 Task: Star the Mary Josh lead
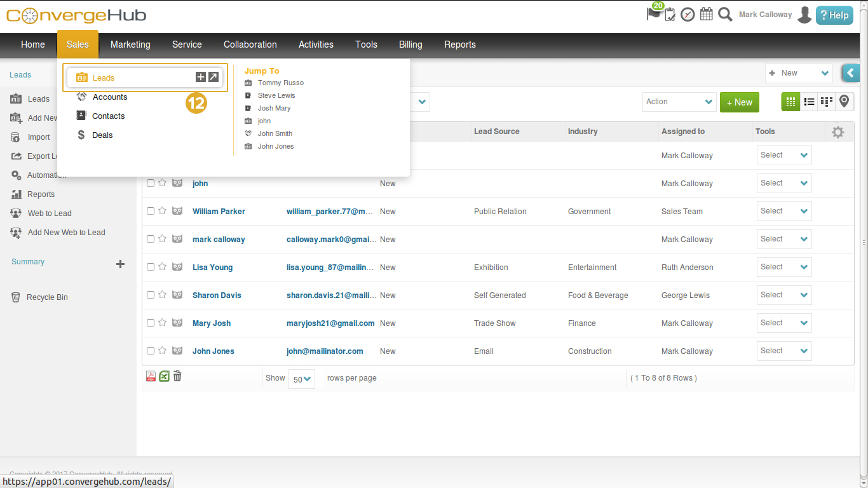coord(162,323)
